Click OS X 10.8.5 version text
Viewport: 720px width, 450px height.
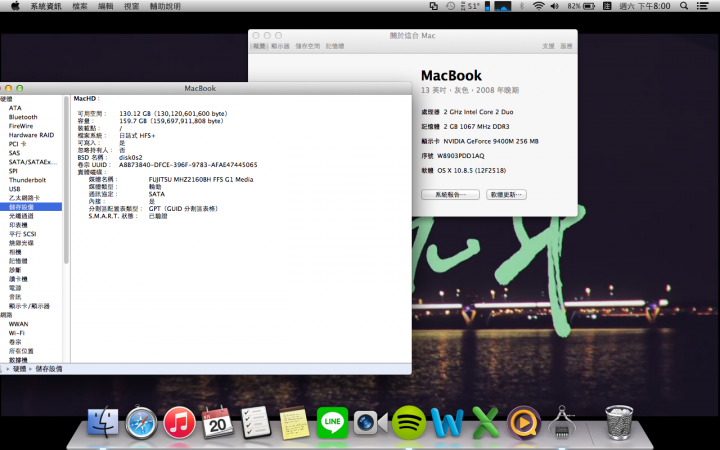coord(471,170)
